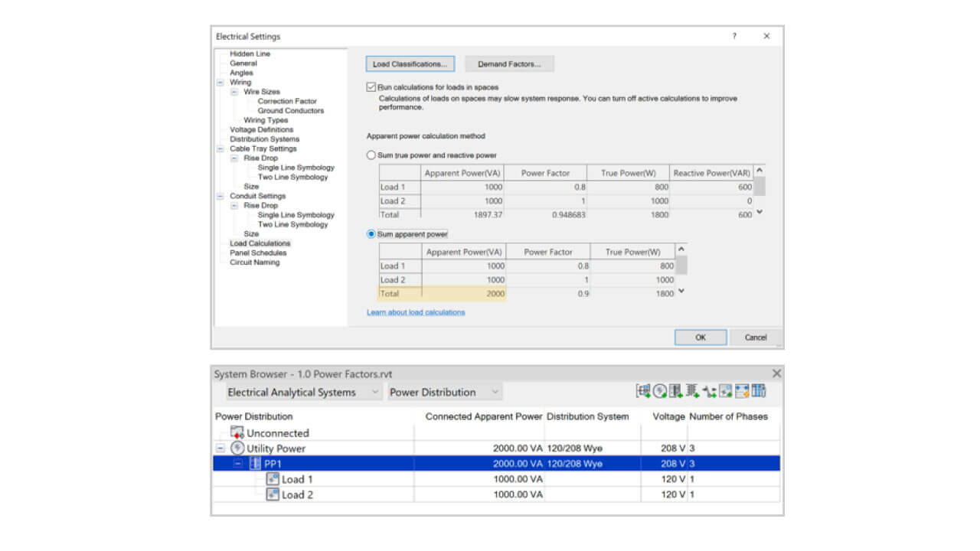This screenshot has width=980, height=551.
Task: Open the Power Distribution view dropdown
Action: pyautogui.click(x=445, y=392)
